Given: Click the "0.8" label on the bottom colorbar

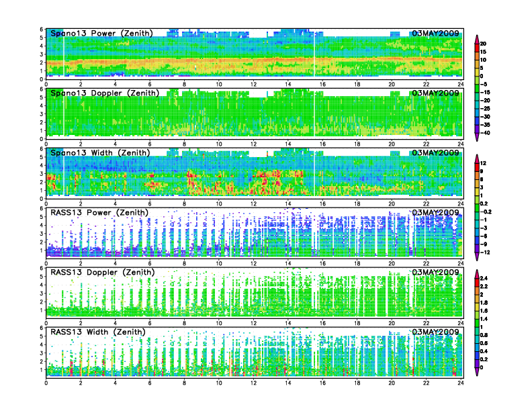Looking at the screenshot, I should point(484,335).
